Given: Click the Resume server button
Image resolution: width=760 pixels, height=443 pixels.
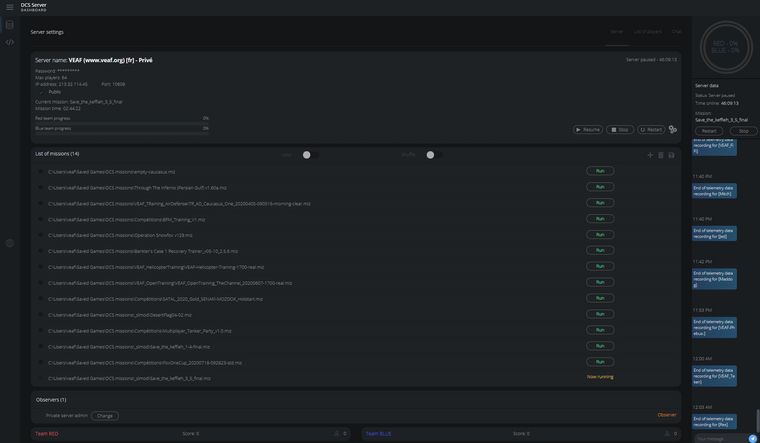Looking at the screenshot, I should [x=587, y=129].
